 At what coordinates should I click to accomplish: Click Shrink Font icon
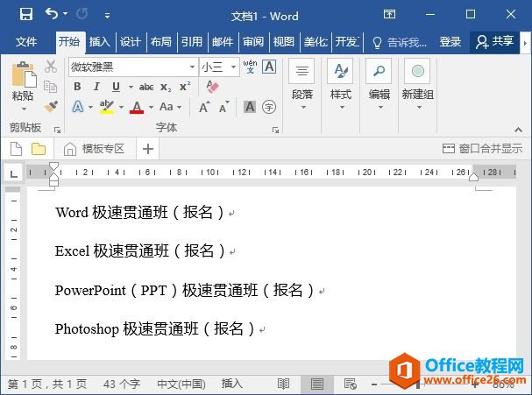click(223, 107)
